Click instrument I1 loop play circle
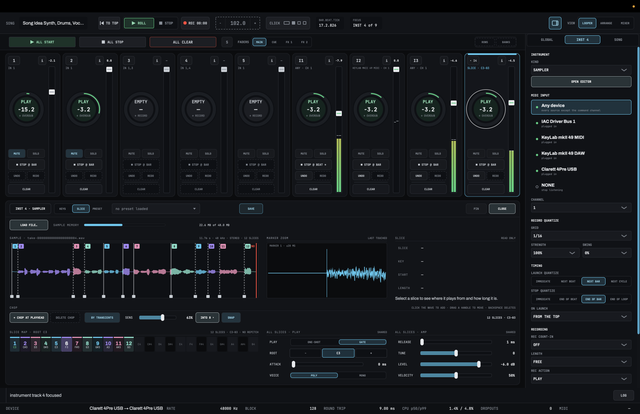The height and width of the screenshot is (414, 640). point(313,109)
